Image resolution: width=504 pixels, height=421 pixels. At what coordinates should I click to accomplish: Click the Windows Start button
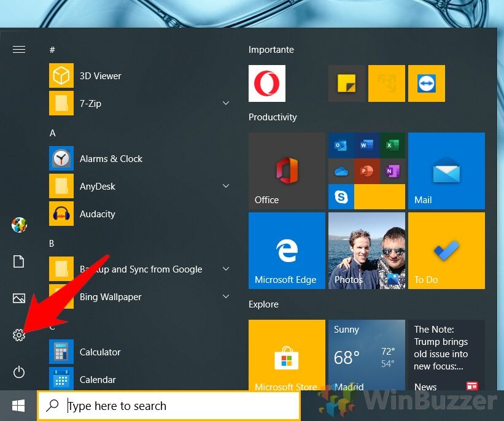[x=18, y=406]
